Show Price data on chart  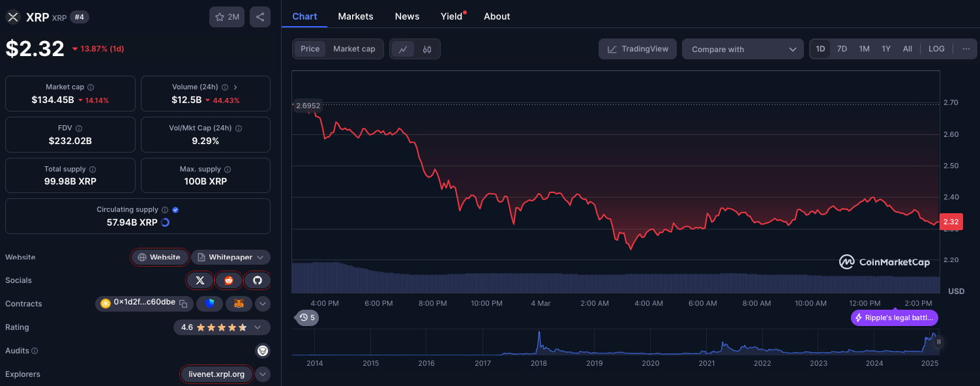coord(310,49)
